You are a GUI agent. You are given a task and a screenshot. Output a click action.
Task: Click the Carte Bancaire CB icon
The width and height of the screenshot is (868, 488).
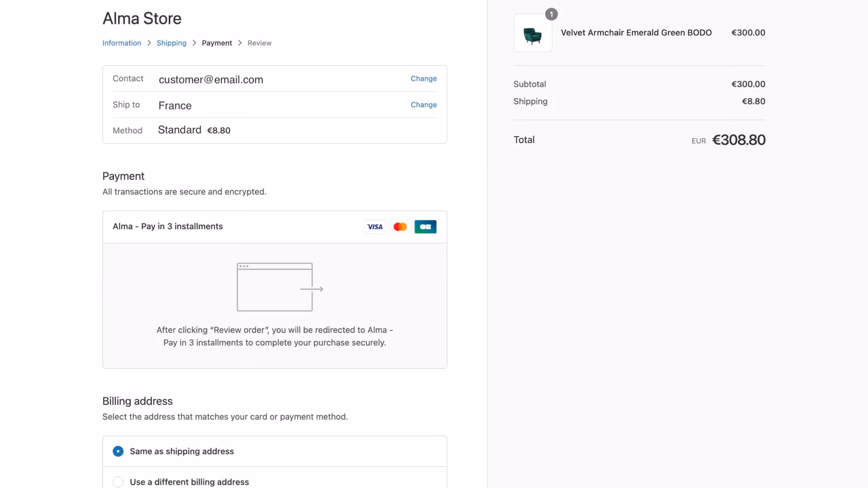[425, 227]
